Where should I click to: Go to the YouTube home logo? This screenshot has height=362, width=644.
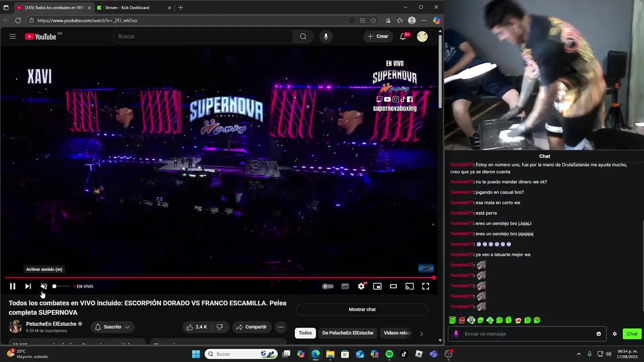pos(40,37)
